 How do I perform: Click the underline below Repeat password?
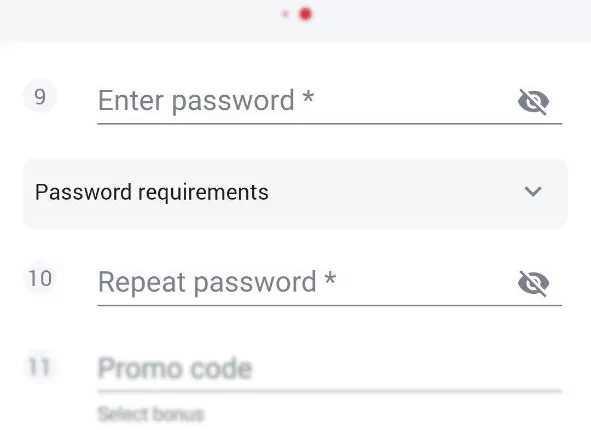[x=329, y=305]
